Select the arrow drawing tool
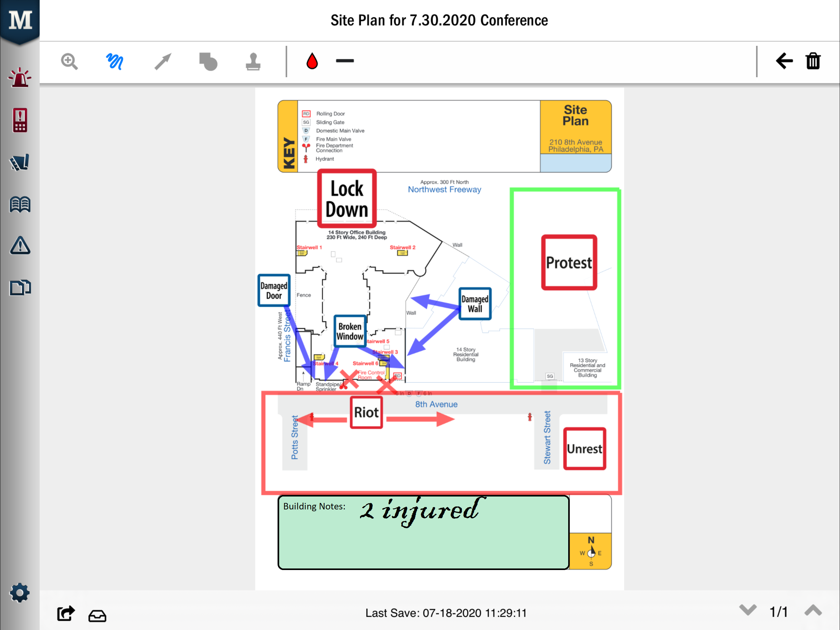Viewport: 840px width, 630px height. click(x=163, y=61)
